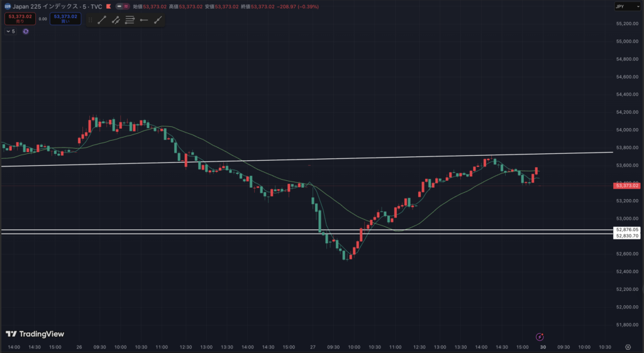Click the red flag next to symbol
Image resolution: width=644 pixels, height=353 pixels.
[109, 6]
